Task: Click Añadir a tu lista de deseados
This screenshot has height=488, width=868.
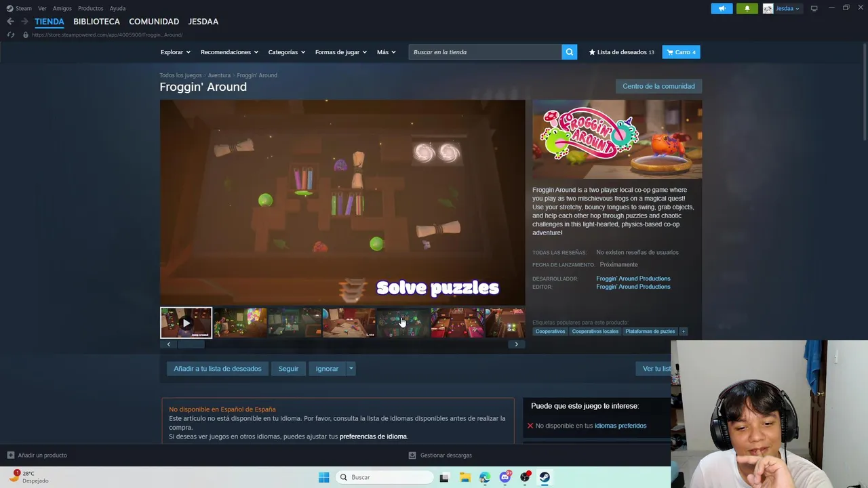Action: click(218, 369)
